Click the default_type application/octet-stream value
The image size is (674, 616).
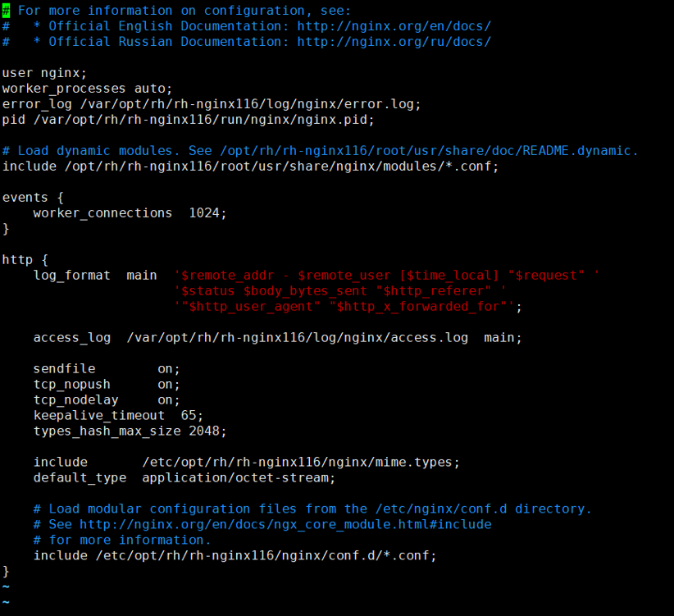[x=238, y=477]
